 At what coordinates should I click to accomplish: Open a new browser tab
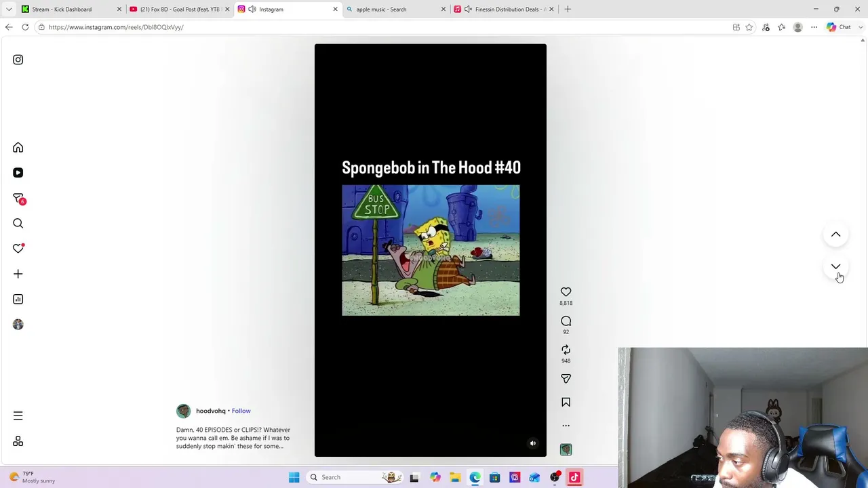coord(568,9)
